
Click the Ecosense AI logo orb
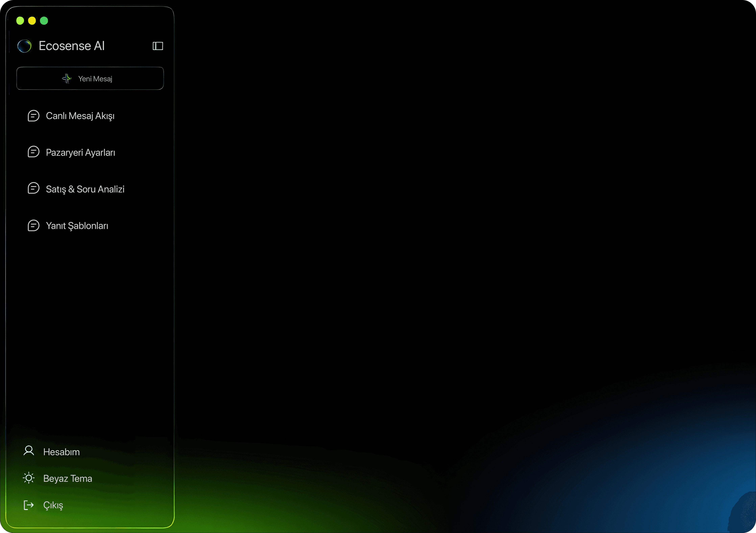pyautogui.click(x=24, y=46)
